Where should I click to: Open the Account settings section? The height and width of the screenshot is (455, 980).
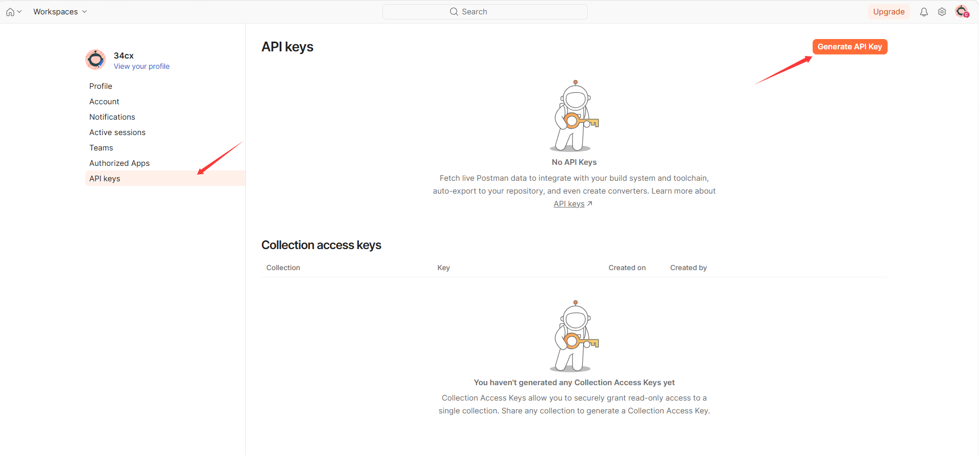104,102
